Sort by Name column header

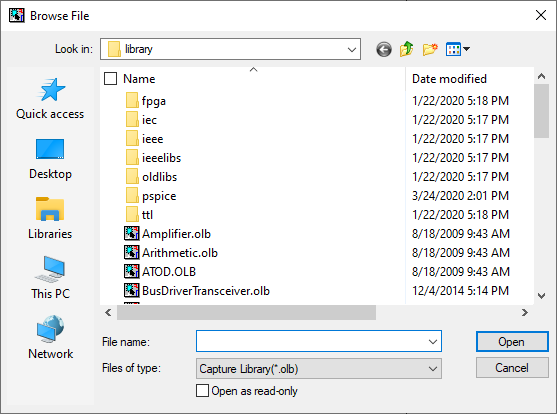pos(139,79)
